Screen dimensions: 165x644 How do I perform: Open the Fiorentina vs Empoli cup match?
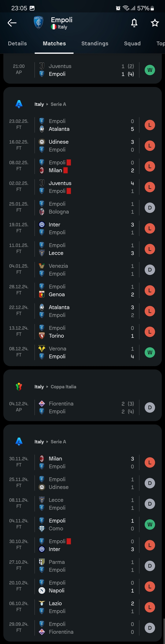click(x=82, y=407)
